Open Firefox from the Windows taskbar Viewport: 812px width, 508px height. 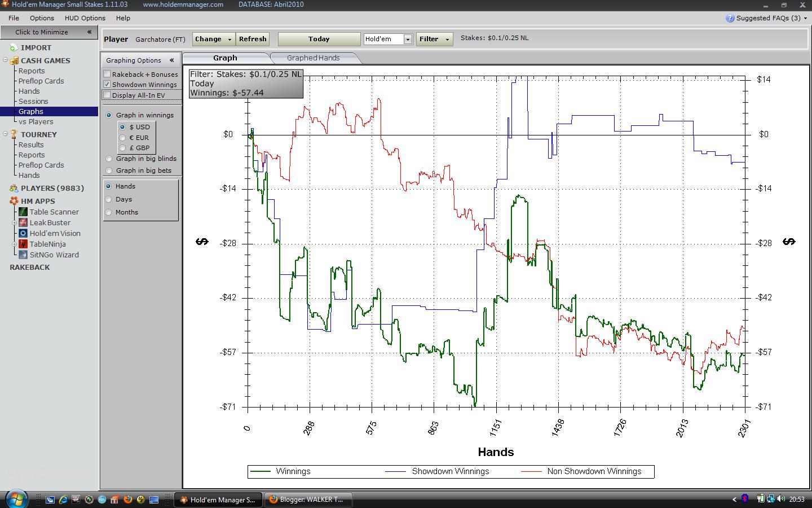(x=128, y=500)
